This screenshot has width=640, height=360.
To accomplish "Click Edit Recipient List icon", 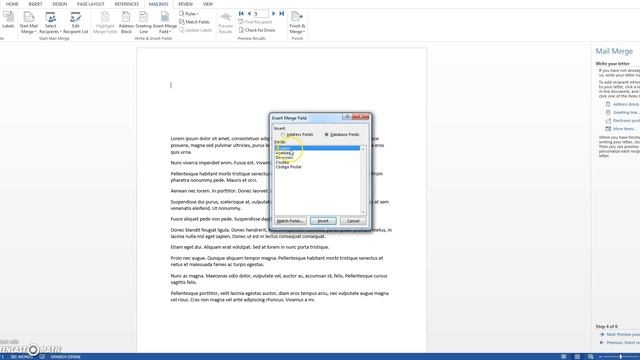I will (x=76, y=22).
